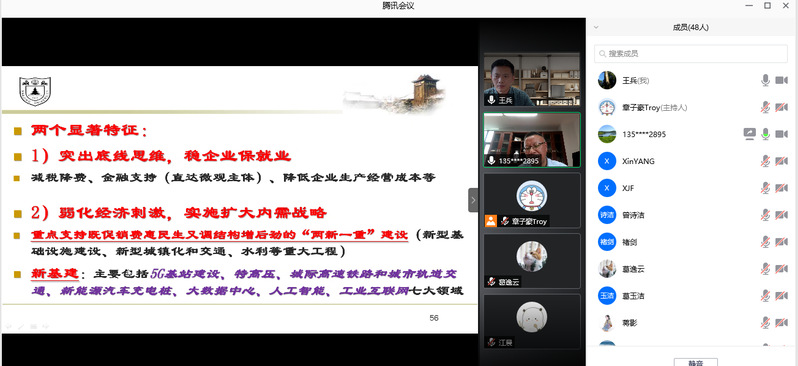Click 静音 button at panel bottom
798x366 pixels.
[696, 362]
